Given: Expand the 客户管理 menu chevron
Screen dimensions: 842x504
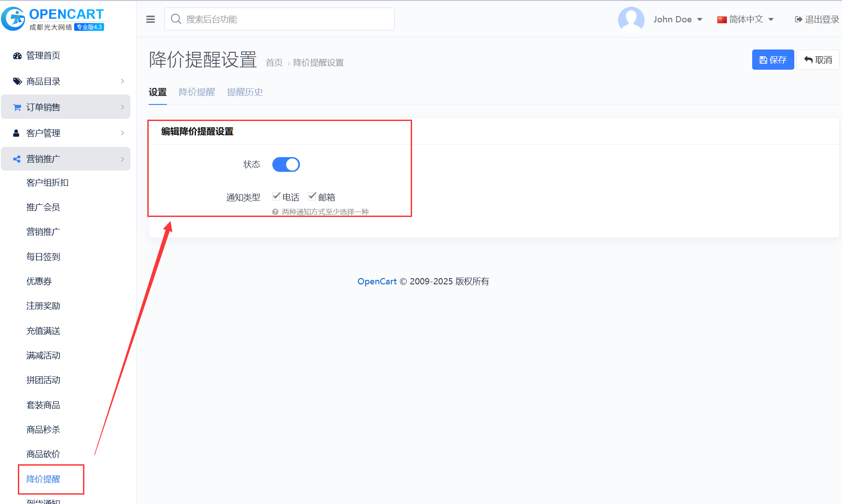Looking at the screenshot, I should (122, 133).
